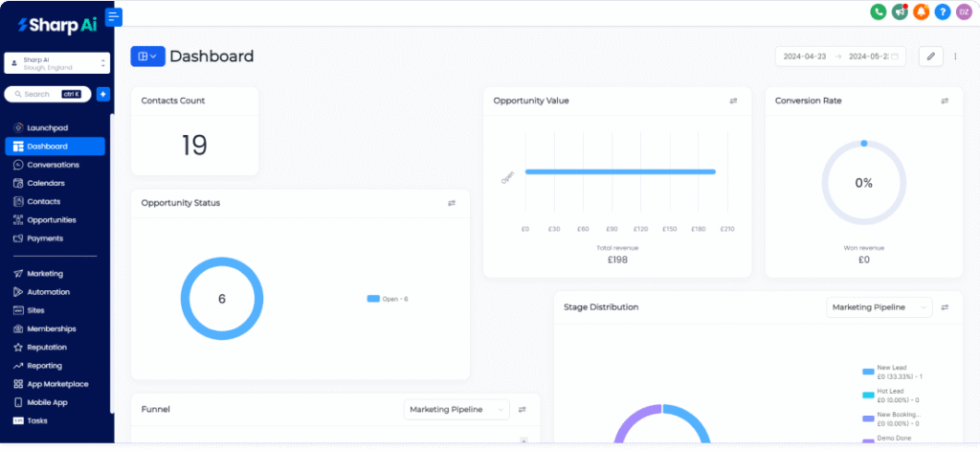Open the Opportunities sidebar item
The width and height of the screenshot is (980, 452).
coord(52,220)
